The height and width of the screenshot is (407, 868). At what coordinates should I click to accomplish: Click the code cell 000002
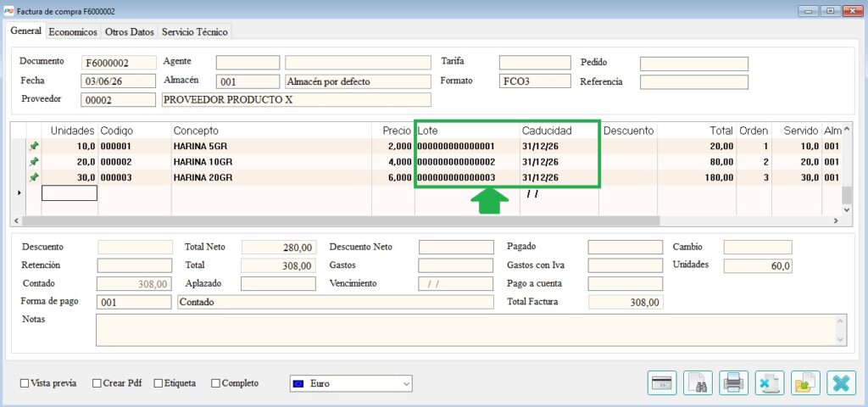[135, 162]
